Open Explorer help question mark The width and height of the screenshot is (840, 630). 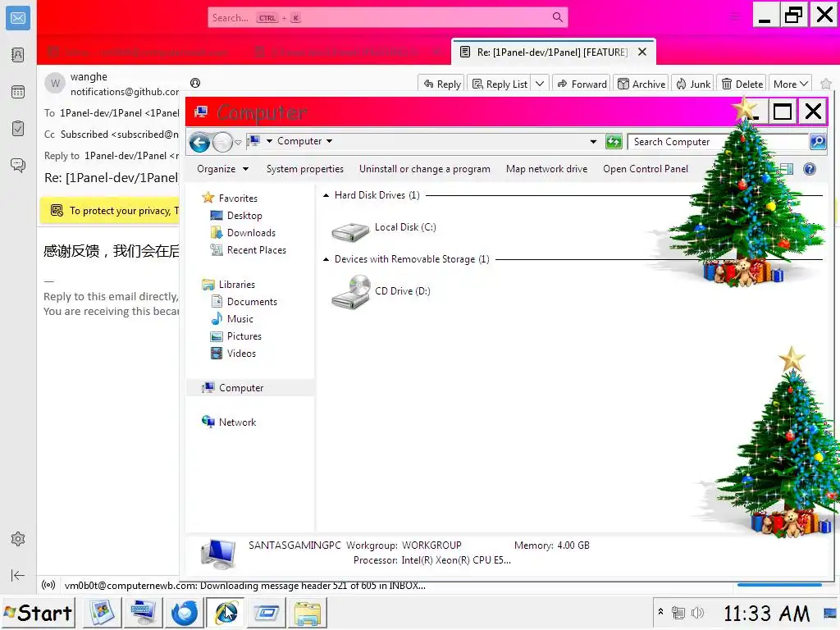[810, 169]
